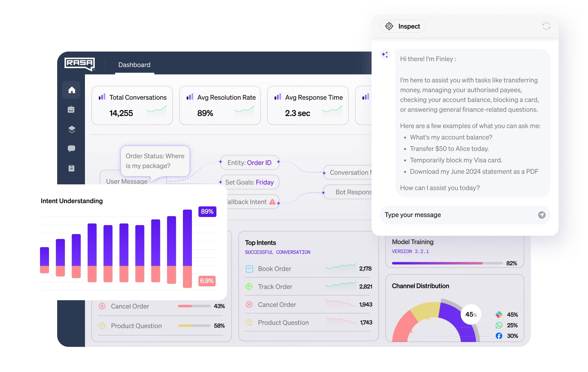Open the Total Conversations card

132,105
